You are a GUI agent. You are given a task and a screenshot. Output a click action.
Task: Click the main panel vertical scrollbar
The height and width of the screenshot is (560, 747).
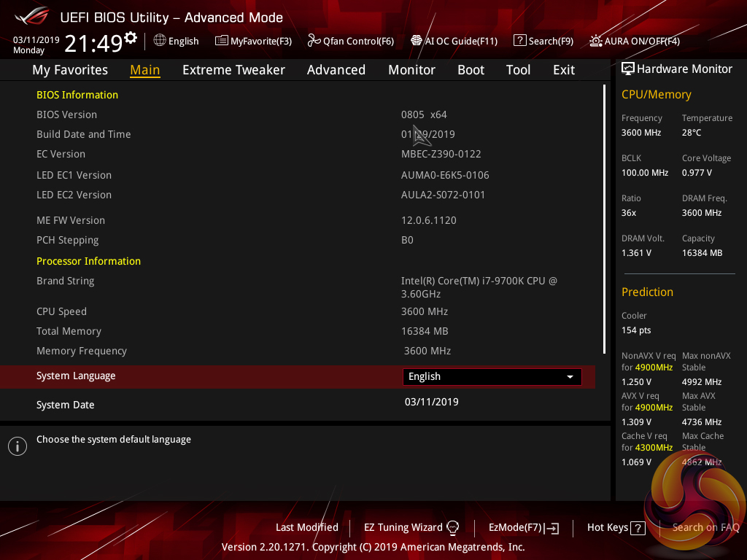(x=604, y=219)
